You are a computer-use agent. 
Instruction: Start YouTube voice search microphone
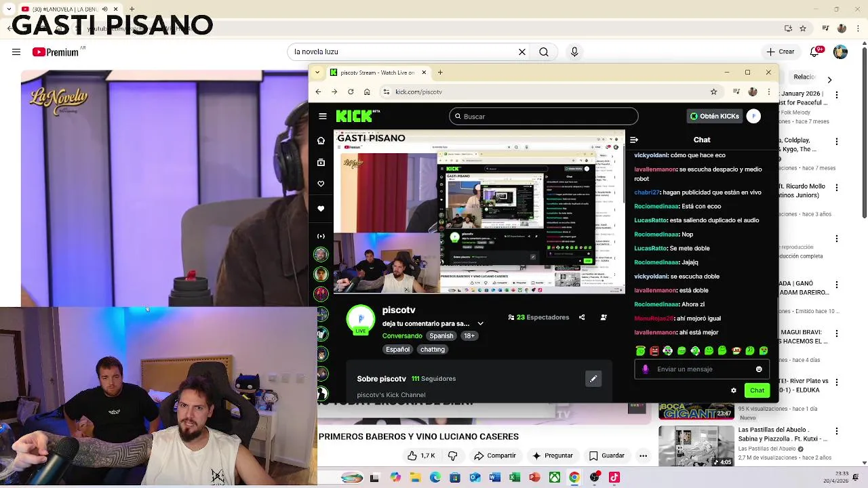click(574, 52)
